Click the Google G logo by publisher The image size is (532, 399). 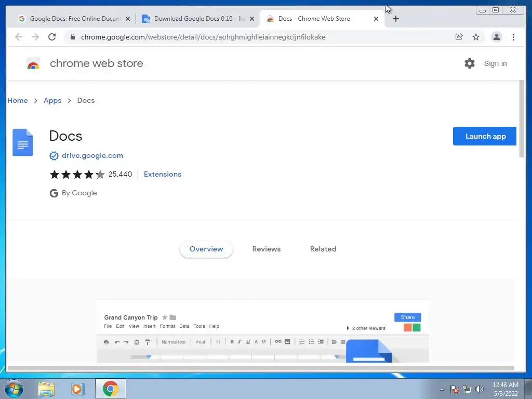pyautogui.click(x=54, y=193)
